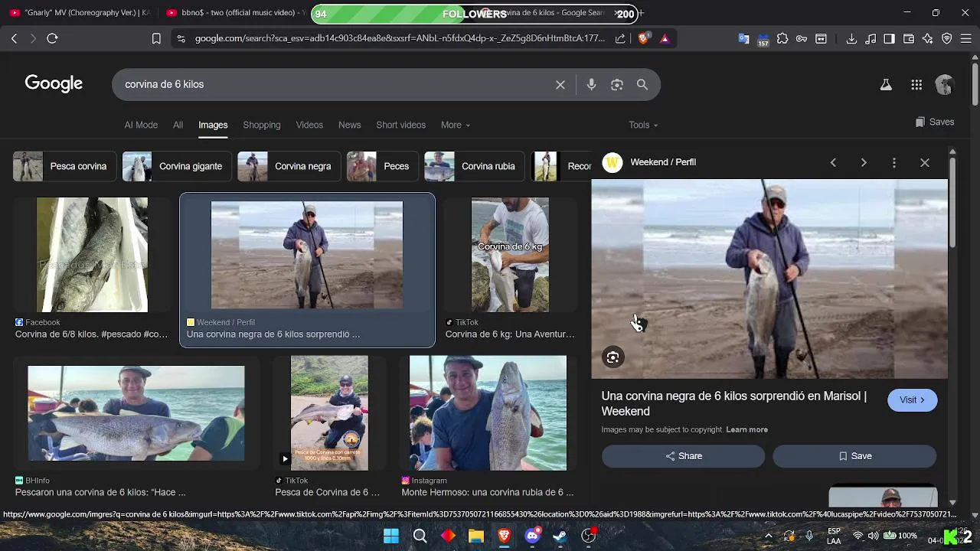Expand the More dropdown
Image resolution: width=980 pixels, height=551 pixels.
point(456,125)
